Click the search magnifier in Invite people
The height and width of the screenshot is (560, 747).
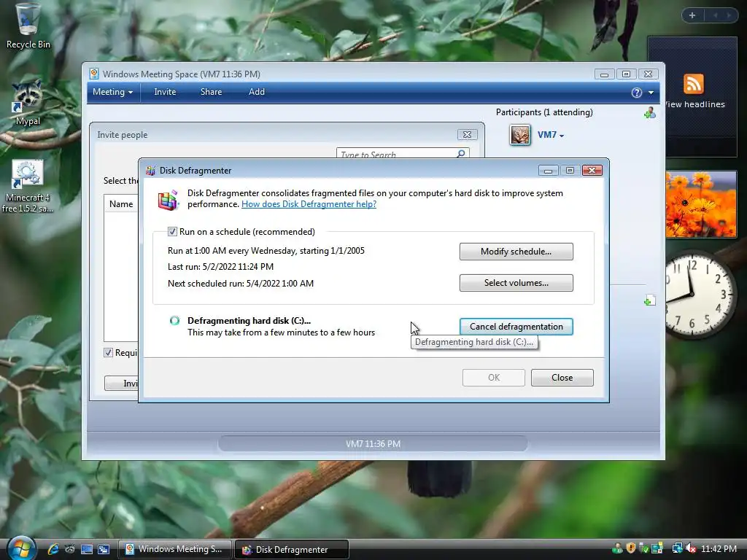coord(461,154)
